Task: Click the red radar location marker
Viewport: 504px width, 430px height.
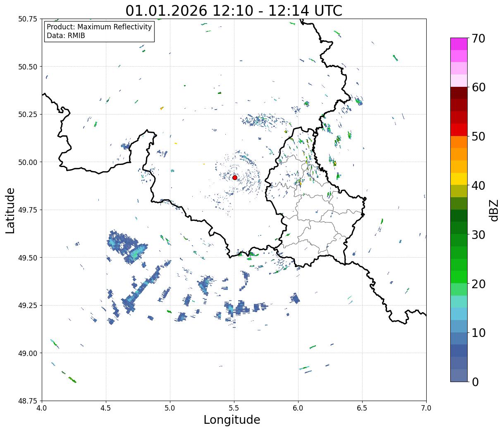Action: [x=235, y=177]
